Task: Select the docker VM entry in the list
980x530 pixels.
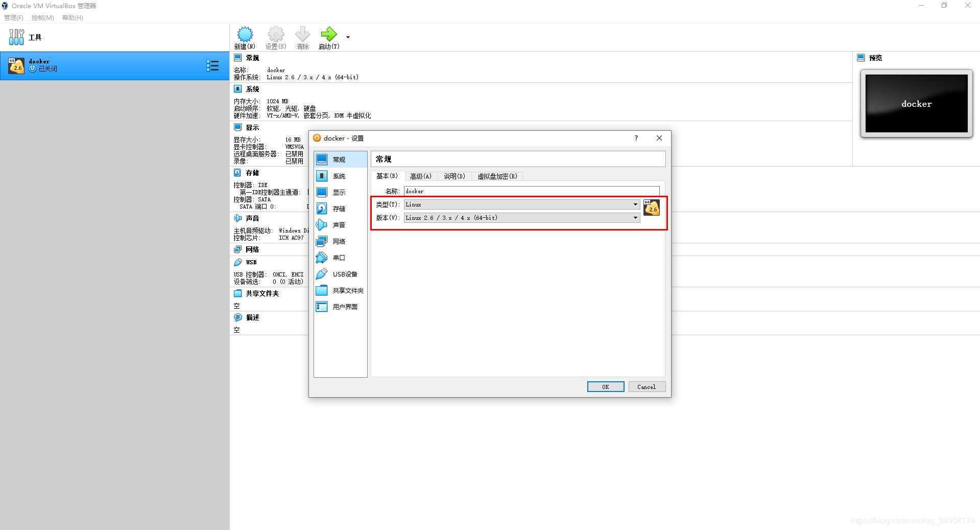Action: [114, 65]
